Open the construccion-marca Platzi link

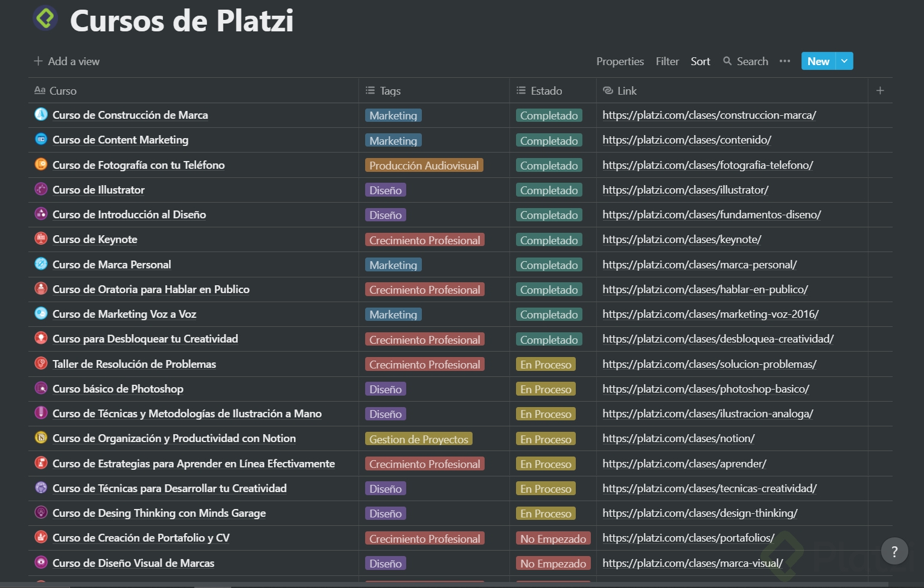709,115
